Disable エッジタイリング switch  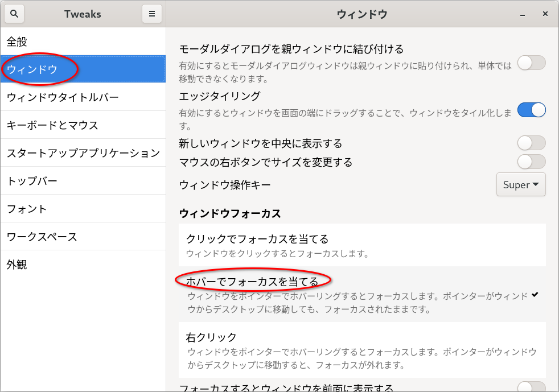point(531,110)
